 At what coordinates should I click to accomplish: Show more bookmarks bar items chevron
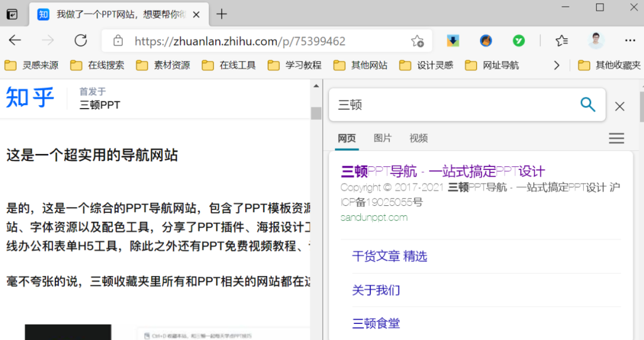pyautogui.click(x=556, y=65)
